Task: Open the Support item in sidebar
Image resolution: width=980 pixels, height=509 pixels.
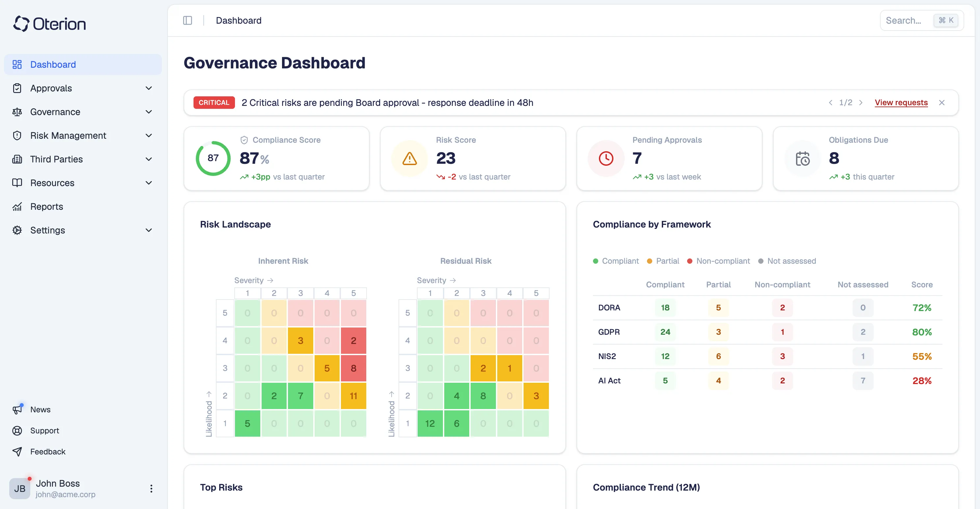Action: (83, 430)
